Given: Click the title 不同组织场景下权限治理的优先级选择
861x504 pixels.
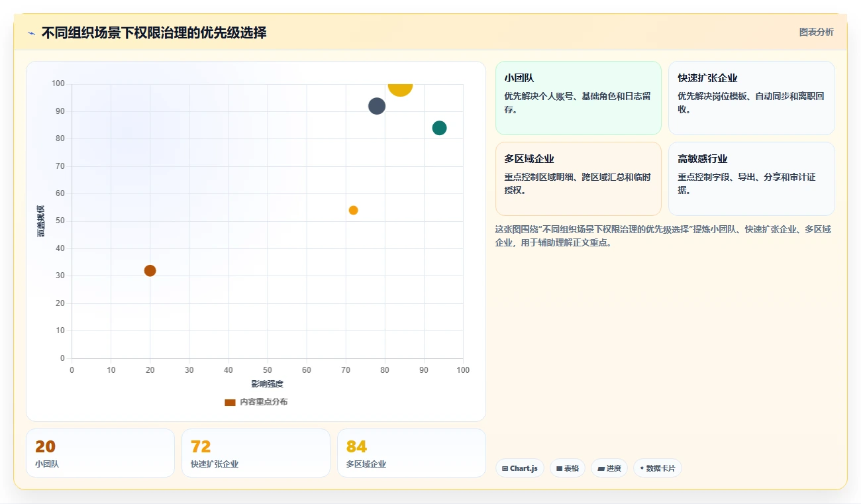Looking at the screenshot, I should click(x=154, y=32).
